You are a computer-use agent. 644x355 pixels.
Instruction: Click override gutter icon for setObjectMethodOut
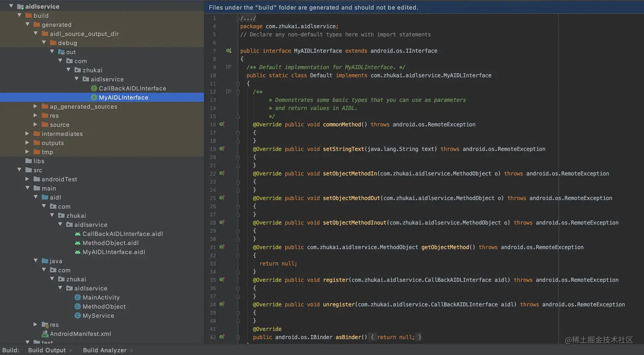[222, 198]
